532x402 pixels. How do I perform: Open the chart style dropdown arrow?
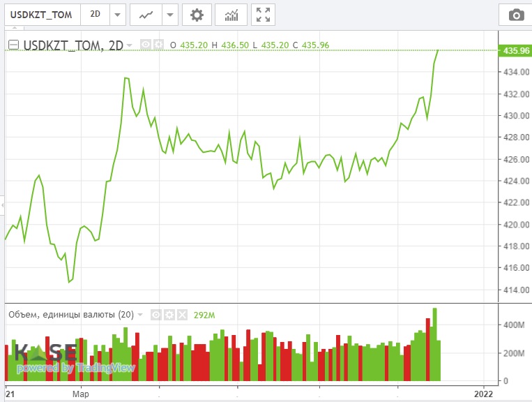pyautogui.click(x=170, y=15)
